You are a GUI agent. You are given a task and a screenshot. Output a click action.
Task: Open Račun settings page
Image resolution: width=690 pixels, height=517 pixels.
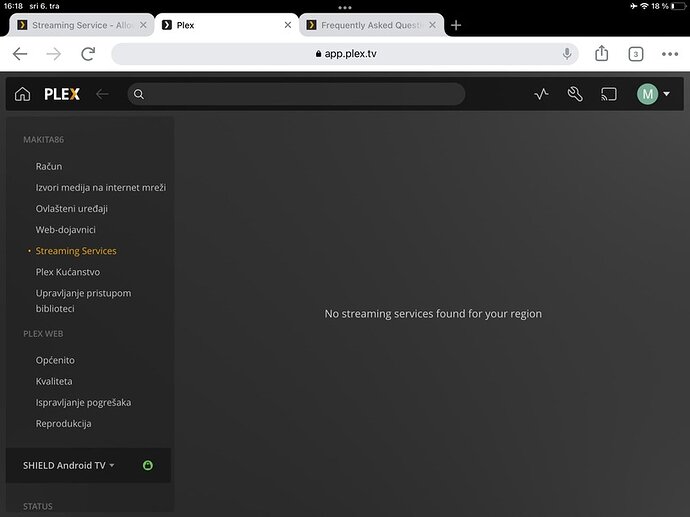[x=49, y=166]
